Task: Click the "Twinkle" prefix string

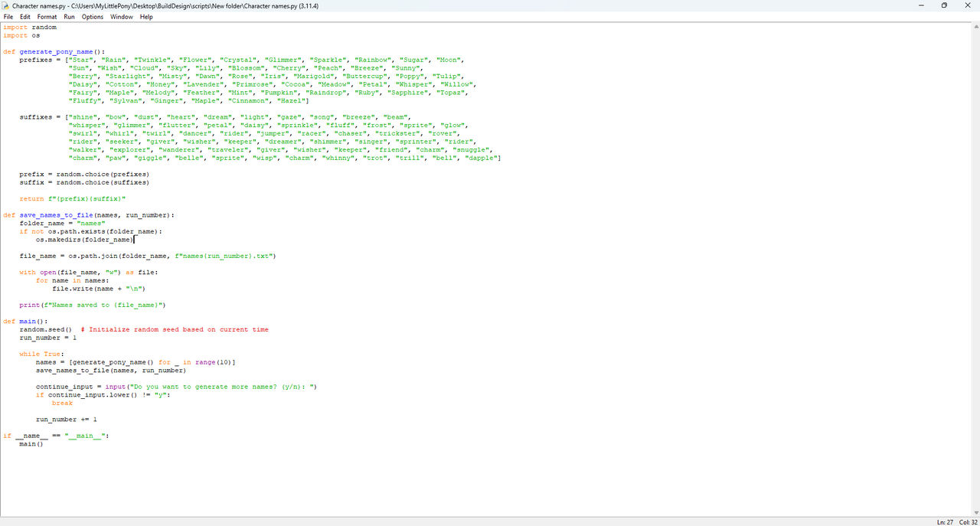Action: 152,60
